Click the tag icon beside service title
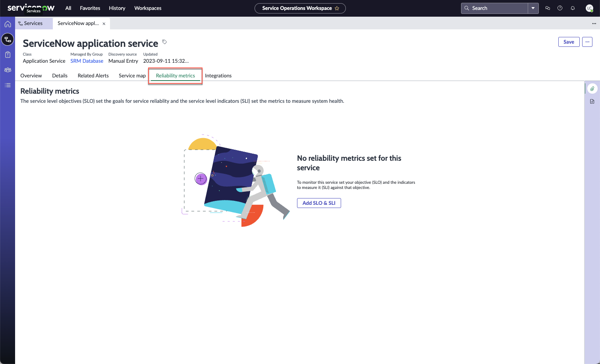Viewport: 600px width, 364px height. click(164, 42)
